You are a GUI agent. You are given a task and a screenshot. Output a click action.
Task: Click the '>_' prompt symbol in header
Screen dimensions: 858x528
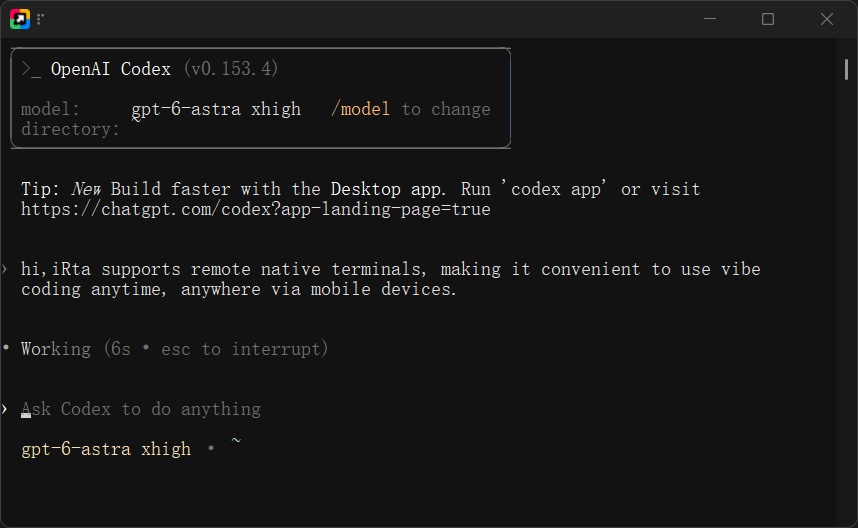coord(31,69)
